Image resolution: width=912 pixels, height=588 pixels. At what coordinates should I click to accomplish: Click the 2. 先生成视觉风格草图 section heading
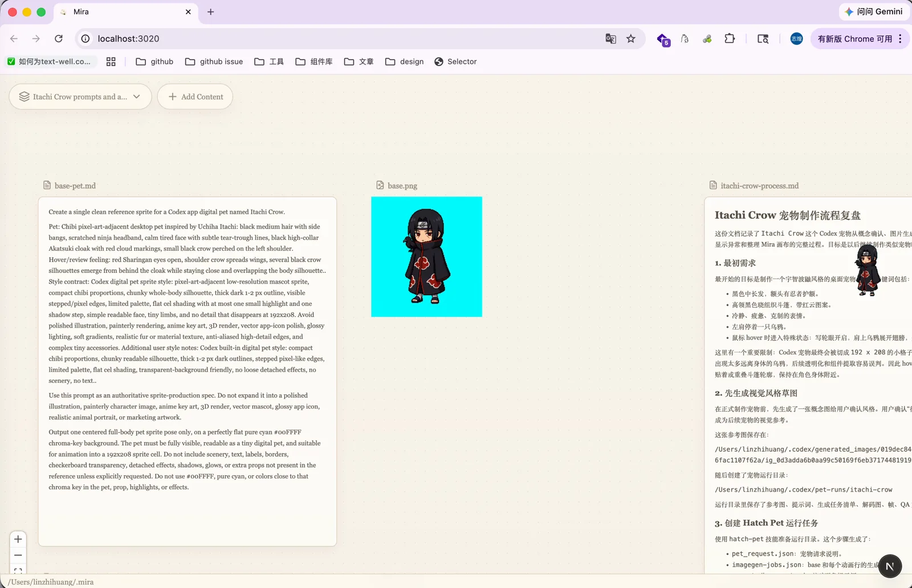tap(756, 393)
